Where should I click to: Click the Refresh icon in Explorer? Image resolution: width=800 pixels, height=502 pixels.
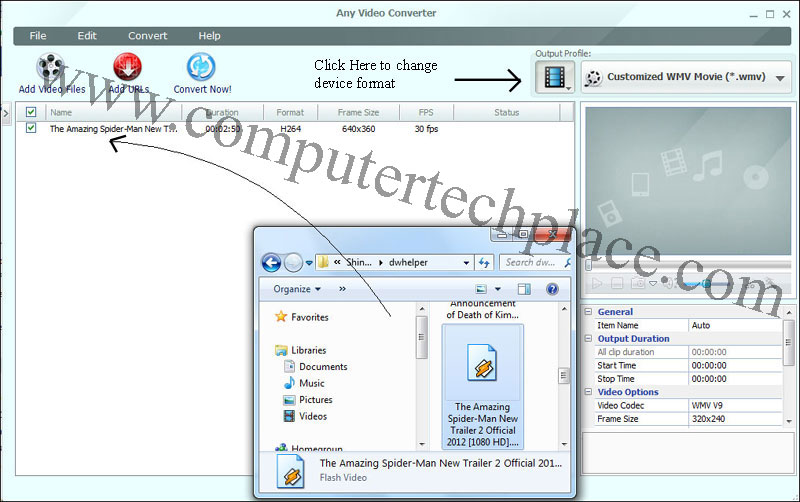(484, 263)
